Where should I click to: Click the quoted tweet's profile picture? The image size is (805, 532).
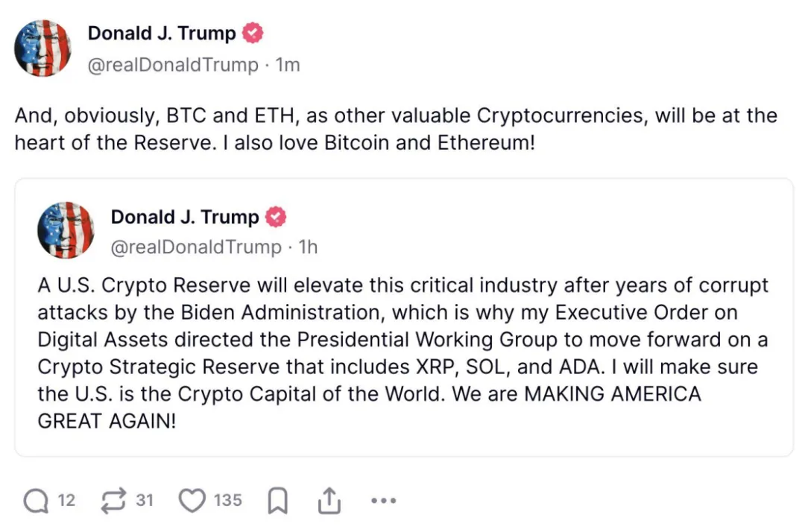tap(66, 230)
